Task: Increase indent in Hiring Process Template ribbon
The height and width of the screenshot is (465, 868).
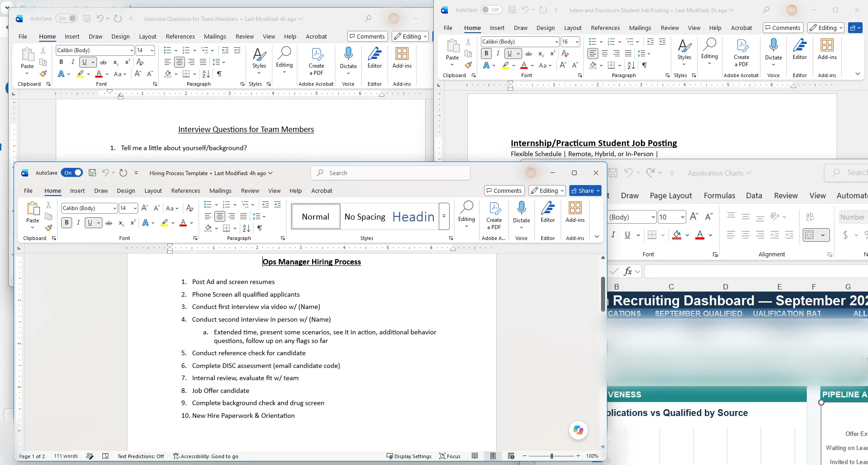Action: 277,205
